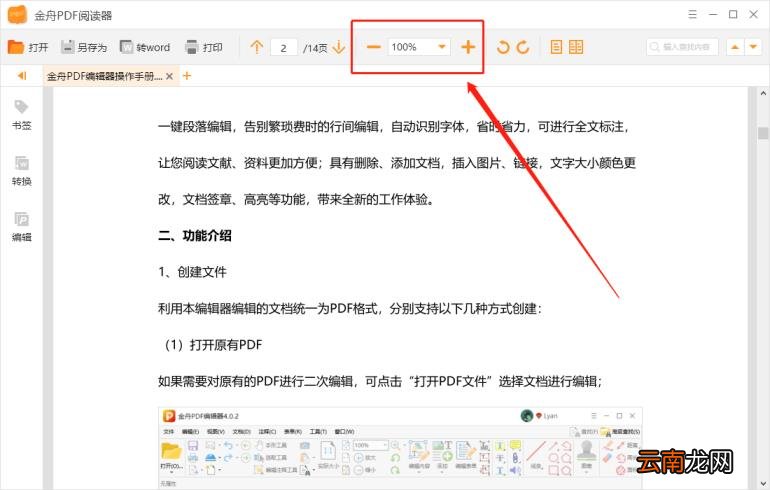Screen dimensions: 770x490
Task: Rotate page clockwise
Action: tap(523, 47)
